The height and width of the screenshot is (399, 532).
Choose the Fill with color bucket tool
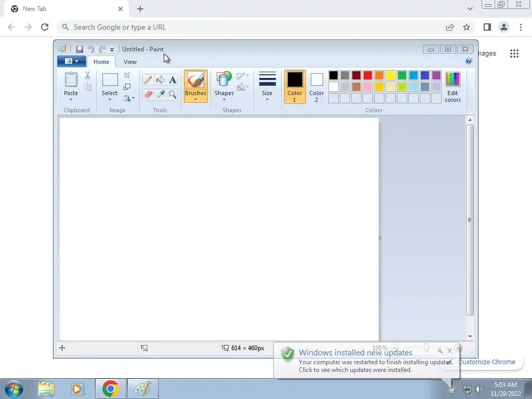pos(161,79)
